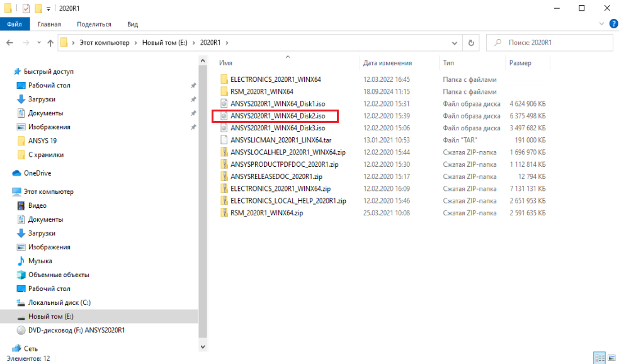Click navigation pane scroll down arrow

point(203,347)
